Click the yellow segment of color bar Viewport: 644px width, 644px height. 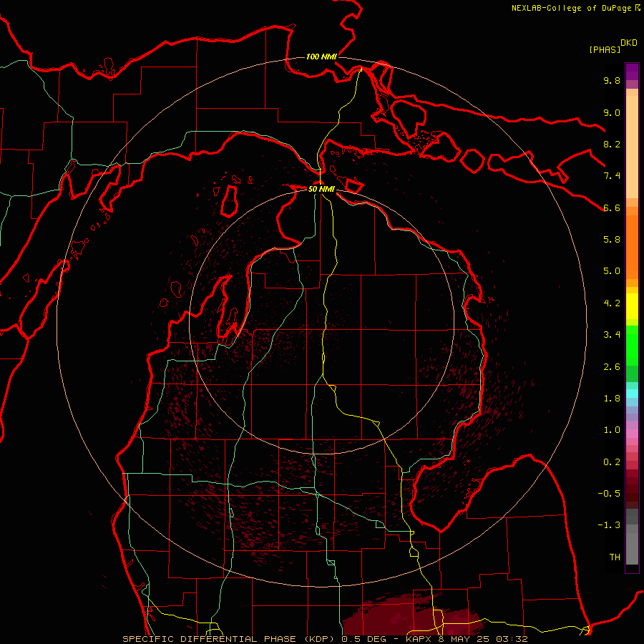point(632,306)
